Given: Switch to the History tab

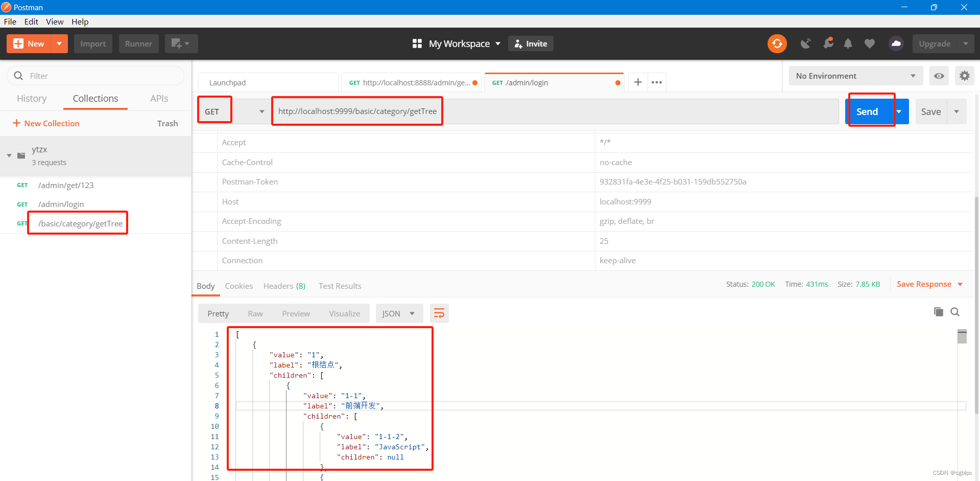Looking at the screenshot, I should pyautogui.click(x=32, y=99).
